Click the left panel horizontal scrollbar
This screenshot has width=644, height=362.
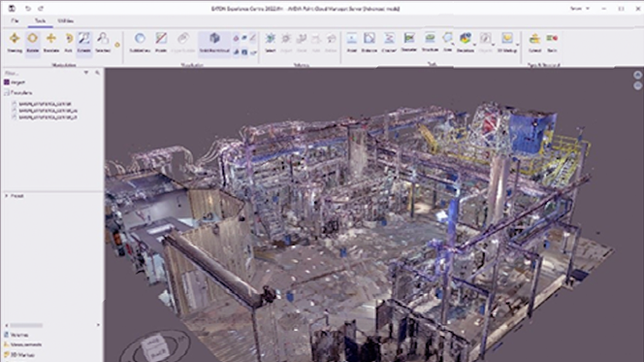pyautogui.click(x=27, y=325)
